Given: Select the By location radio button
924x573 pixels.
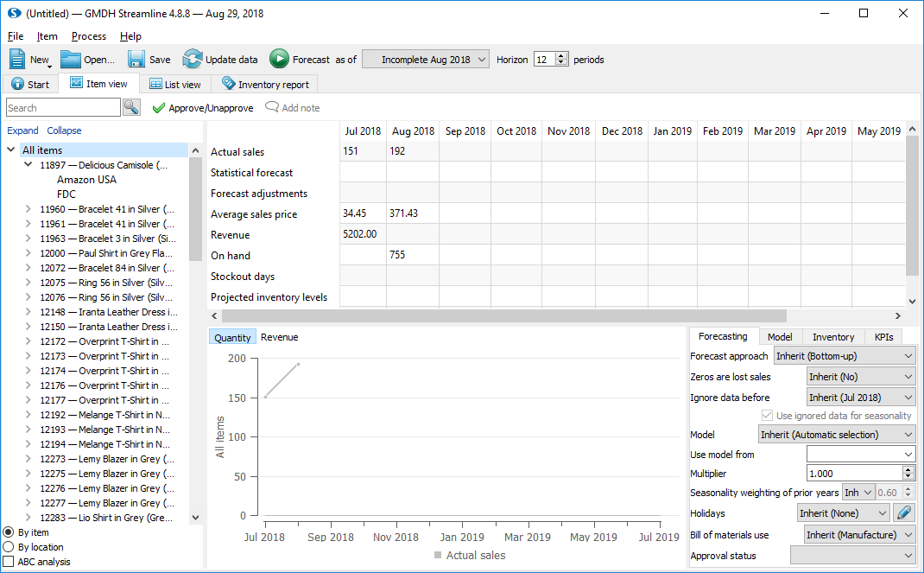Looking at the screenshot, I should [9, 547].
